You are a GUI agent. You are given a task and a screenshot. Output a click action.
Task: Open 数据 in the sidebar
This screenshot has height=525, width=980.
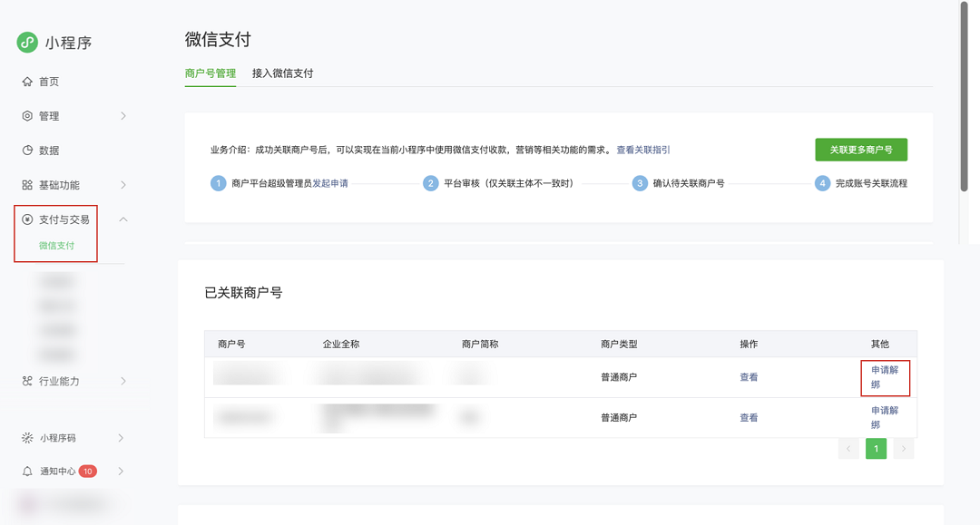coord(49,151)
